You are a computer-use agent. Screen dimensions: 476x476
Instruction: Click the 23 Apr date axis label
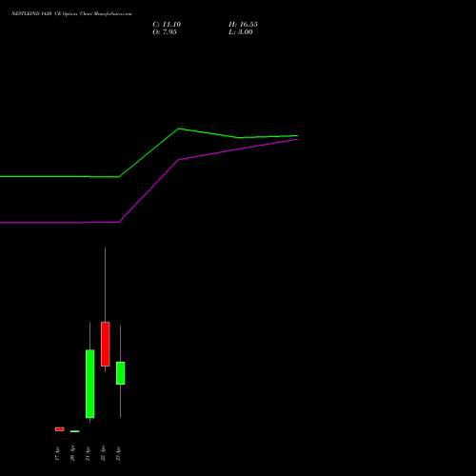[118, 453]
